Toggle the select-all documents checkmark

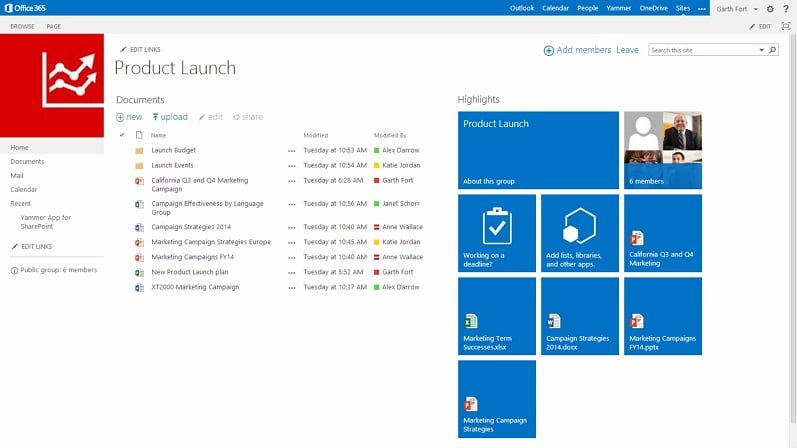click(x=122, y=135)
